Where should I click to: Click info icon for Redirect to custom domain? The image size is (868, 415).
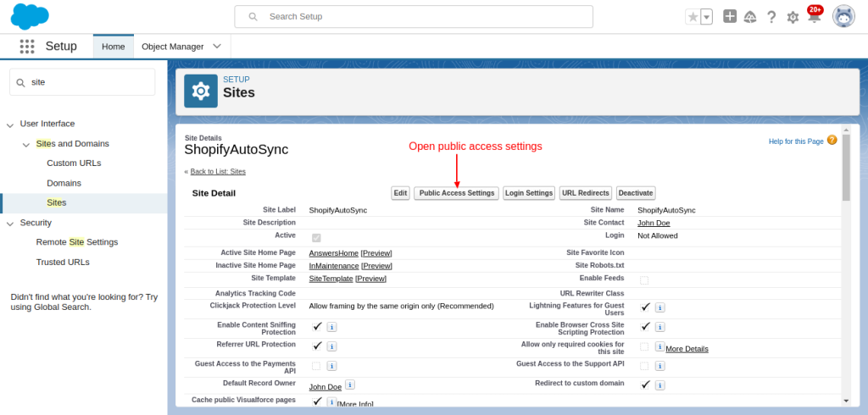(x=659, y=385)
